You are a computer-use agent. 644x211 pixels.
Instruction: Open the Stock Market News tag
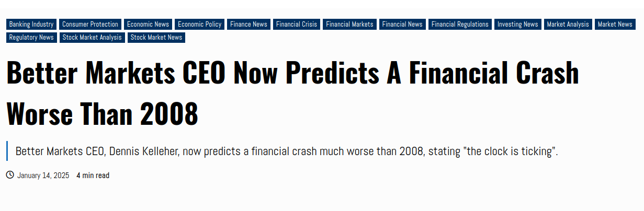coord(156,38)
